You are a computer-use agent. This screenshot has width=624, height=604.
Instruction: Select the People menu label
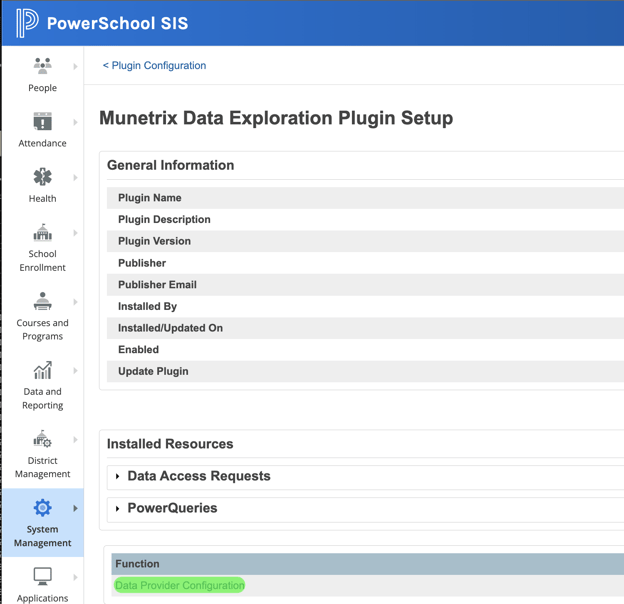pos(43,88)
